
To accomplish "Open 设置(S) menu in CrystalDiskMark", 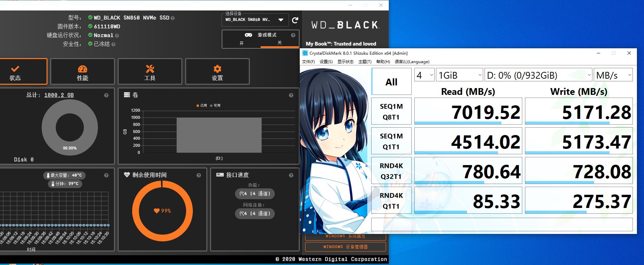I will pos(326,62).
